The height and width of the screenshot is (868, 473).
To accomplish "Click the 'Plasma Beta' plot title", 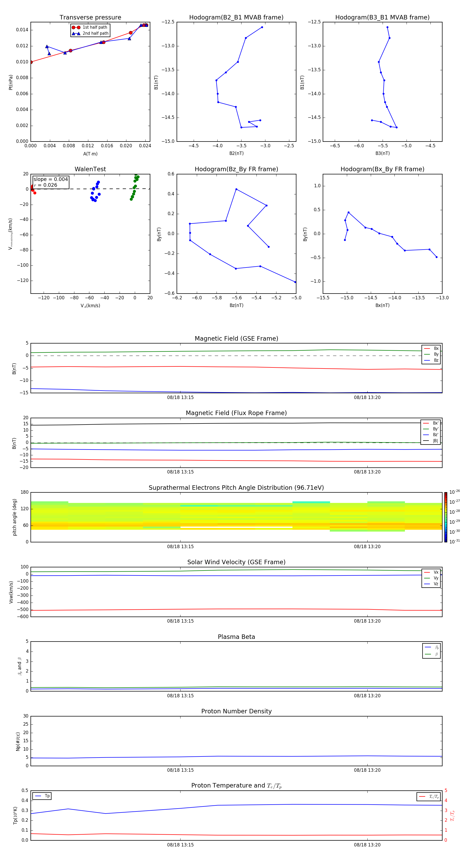I will (x=236, y=637).
